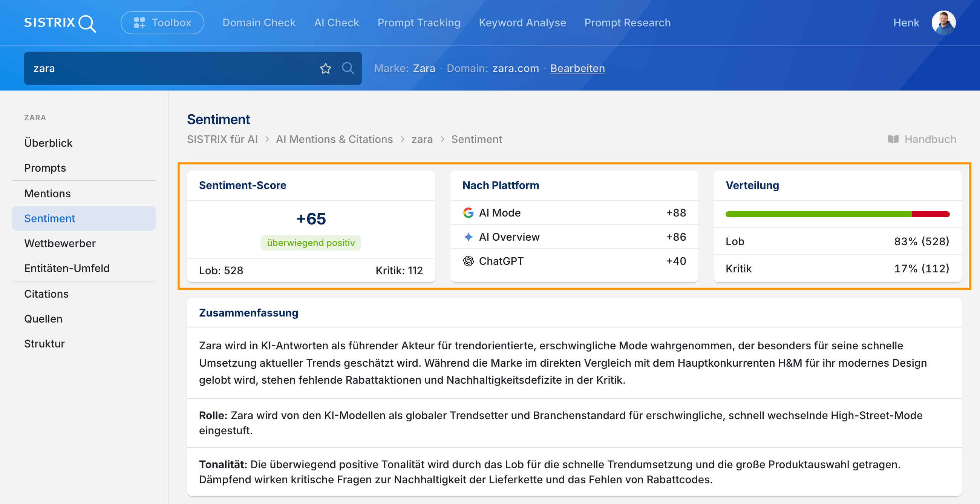This screenshot has height=504, width=980.
Task: Click the 83% (528) Lob value
Action: pyautogui.click(x=922, y=242)
